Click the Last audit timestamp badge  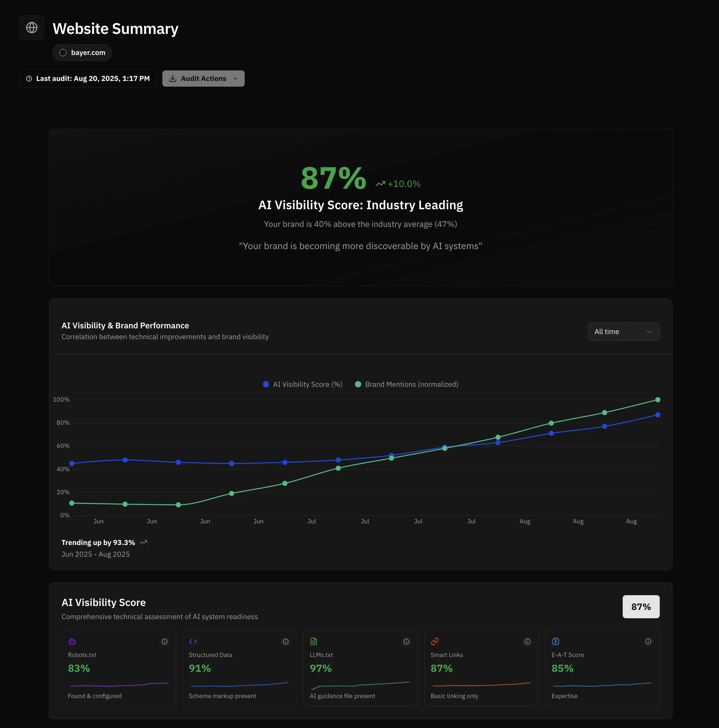click(88, 78)
